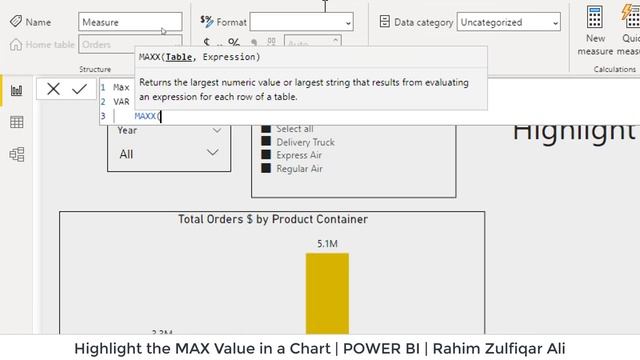
Task: Cancel the formula with the X icon
Action: pyautogui.click(x=53, y=89)
